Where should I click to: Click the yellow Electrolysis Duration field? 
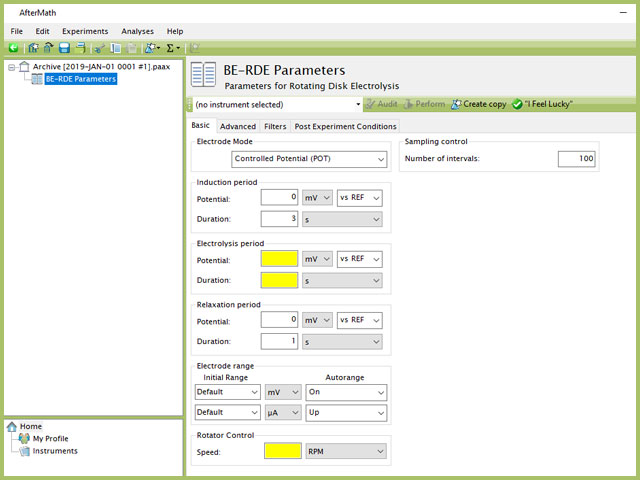tap(279, 281)
